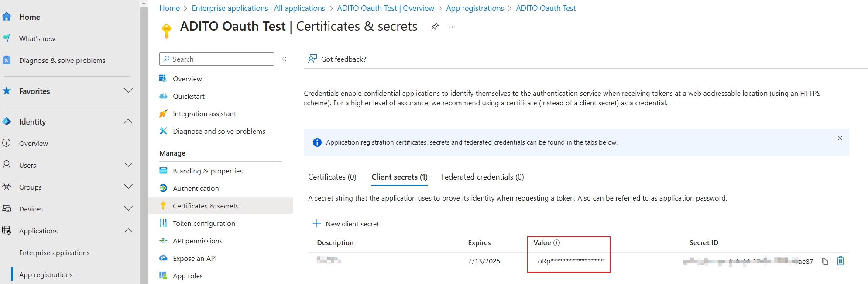Open ADITO Oauth Test | Overview breadcrumb
Image resolution: width=868 pixels, height=284 pixels.
point(385,8)
